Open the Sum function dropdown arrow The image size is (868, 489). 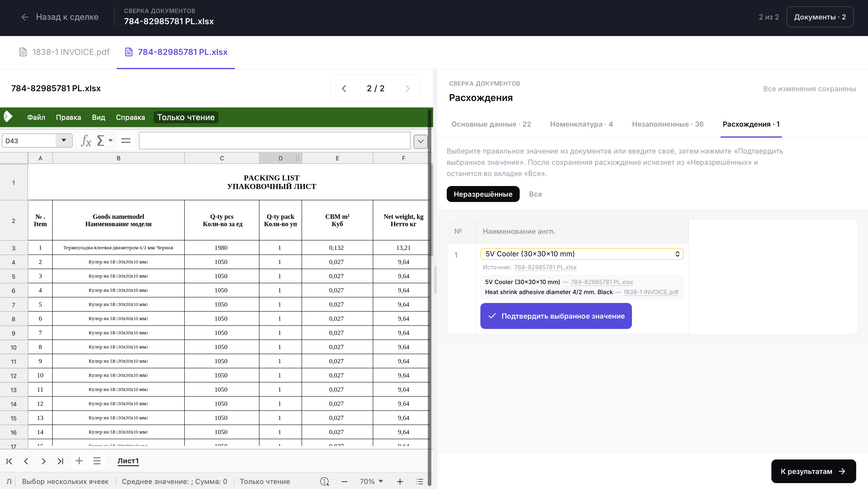[110, 141]
